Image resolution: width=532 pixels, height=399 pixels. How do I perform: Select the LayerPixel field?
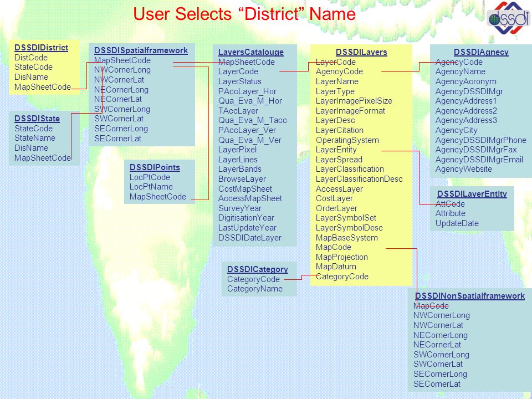pos(238,150)
